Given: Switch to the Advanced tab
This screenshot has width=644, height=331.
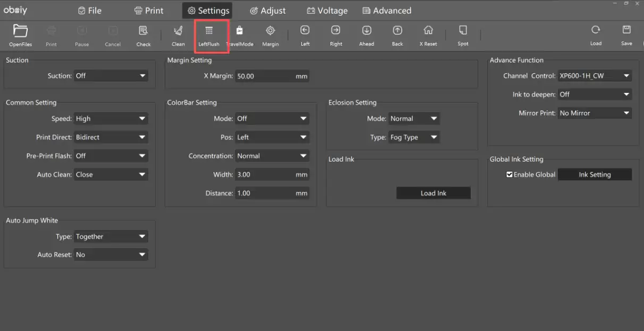Looking at the screenshot, I should [x=387, y=11].
